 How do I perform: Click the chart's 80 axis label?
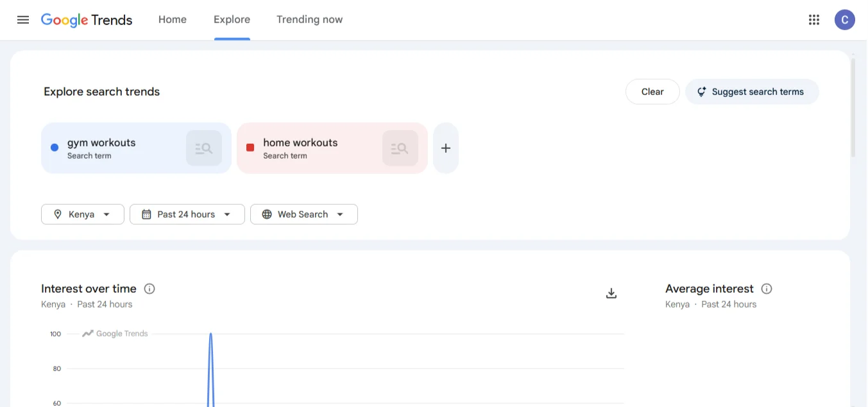(57, 368)
